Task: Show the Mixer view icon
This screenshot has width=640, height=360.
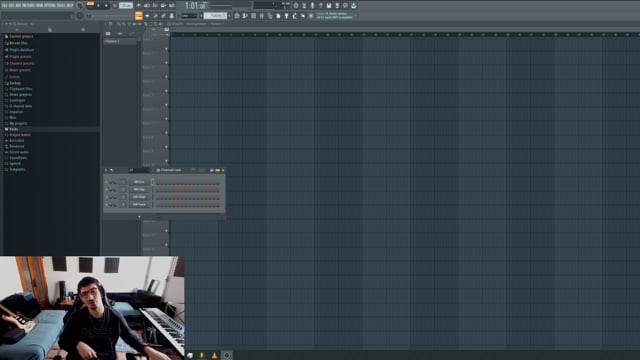Action: click(261, 16)
